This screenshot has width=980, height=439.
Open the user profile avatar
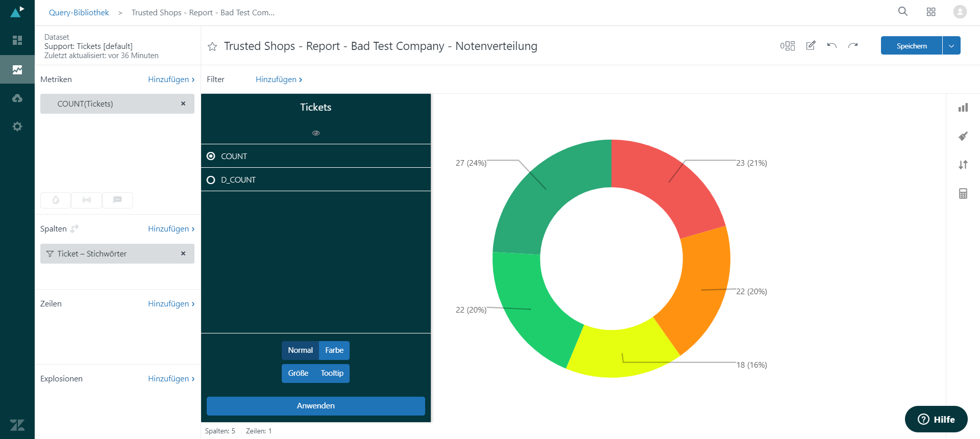pyautogui.click(x=960, y=12)
